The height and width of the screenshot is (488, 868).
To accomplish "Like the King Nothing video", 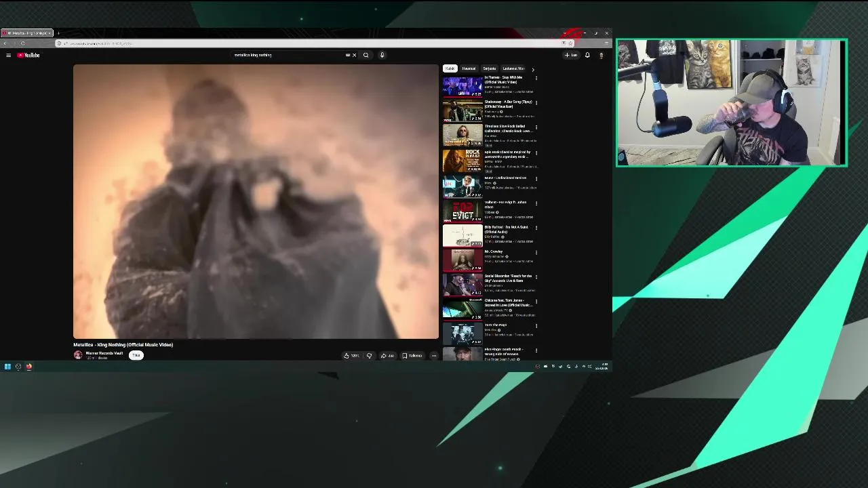I will coord(351,355).
